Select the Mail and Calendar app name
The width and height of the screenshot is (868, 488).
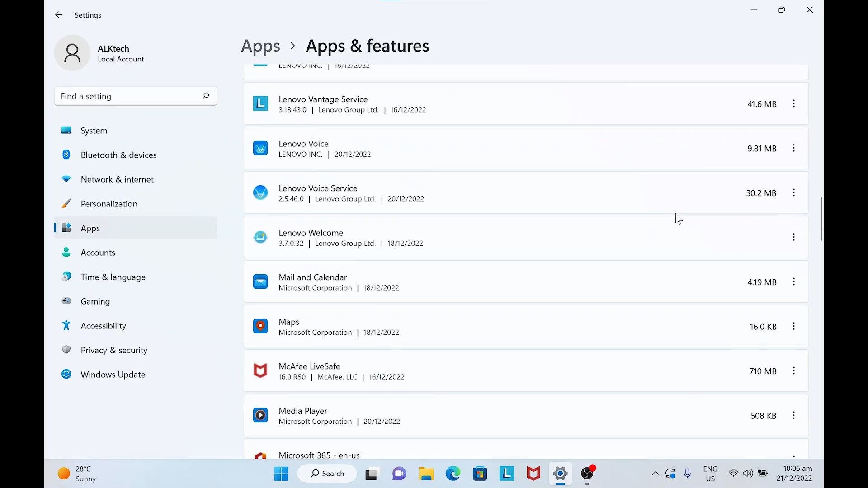pyautogui.click(x=313, y=277)
